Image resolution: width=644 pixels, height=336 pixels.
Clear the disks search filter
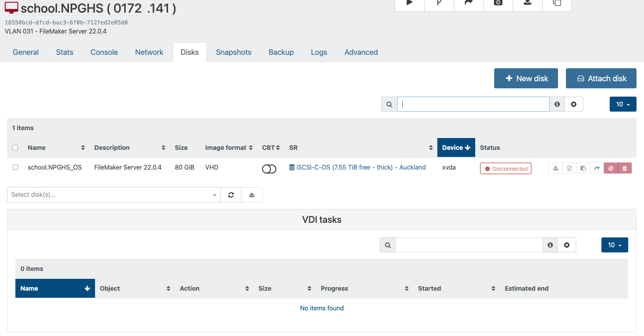tap(574, 104)
